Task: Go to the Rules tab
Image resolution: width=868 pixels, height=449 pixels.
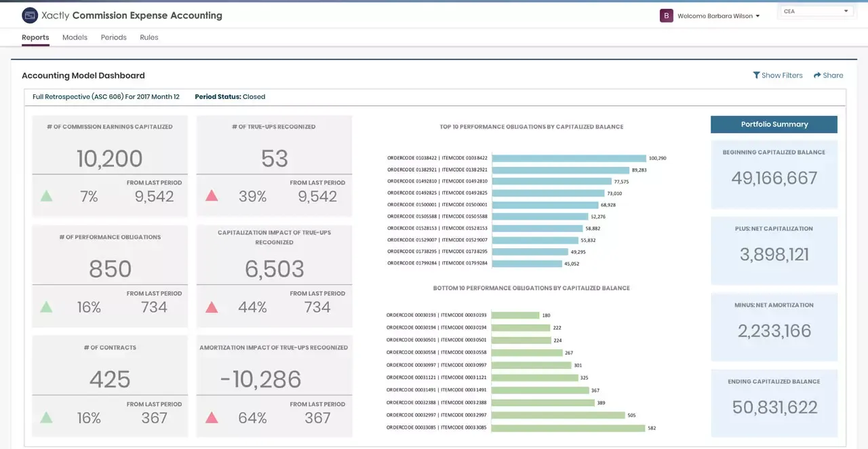Action: (x=149, y=37)
